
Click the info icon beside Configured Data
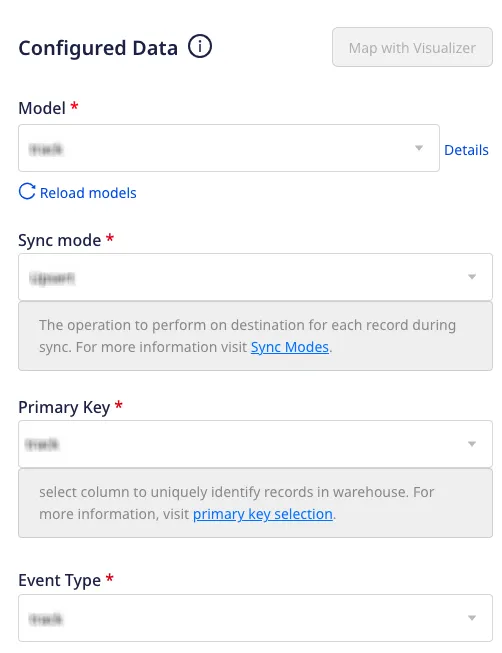[200, 46]
